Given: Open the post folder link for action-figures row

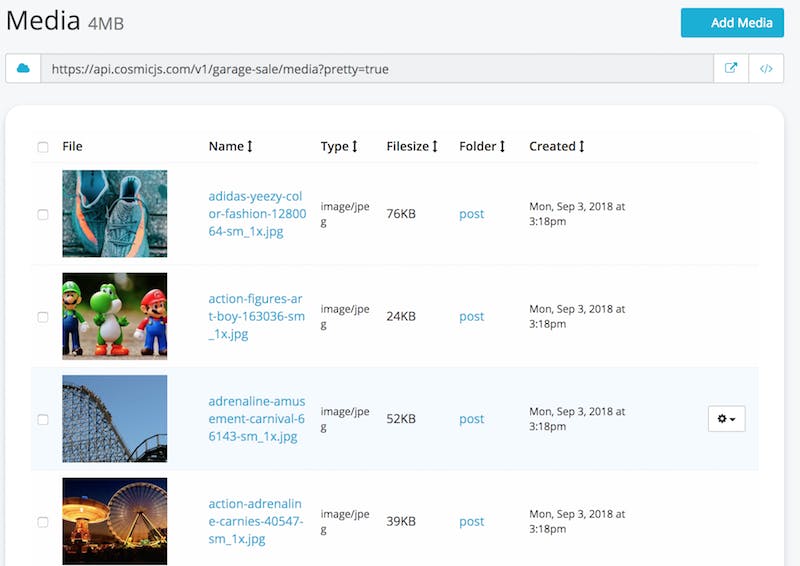Looking at the screenshot, I should [x=471, y=317].
